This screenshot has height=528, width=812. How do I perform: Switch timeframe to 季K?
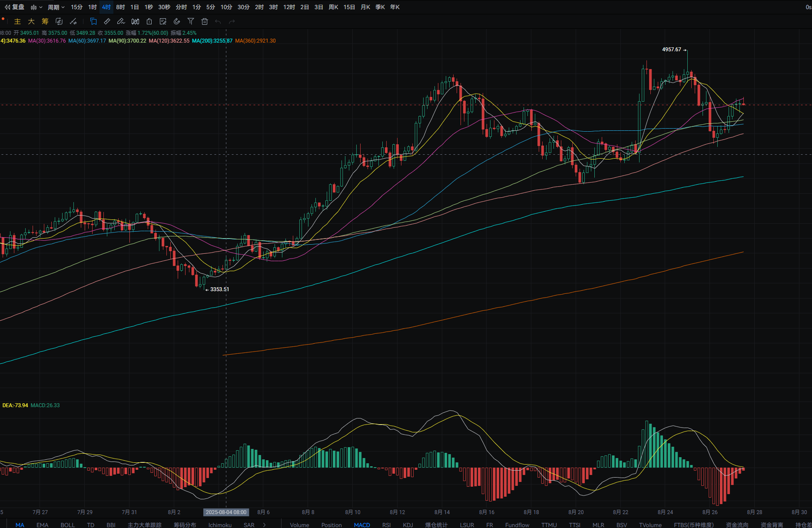coord(380,7)
